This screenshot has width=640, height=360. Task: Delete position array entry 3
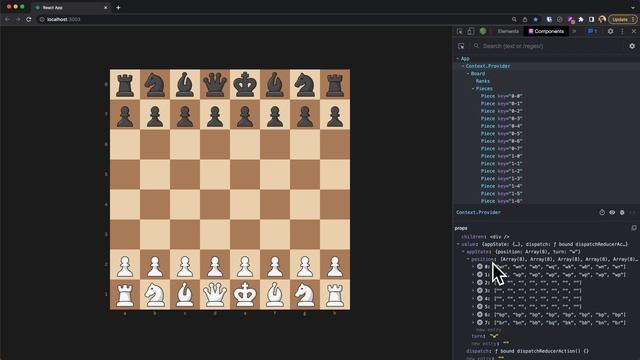480,291
